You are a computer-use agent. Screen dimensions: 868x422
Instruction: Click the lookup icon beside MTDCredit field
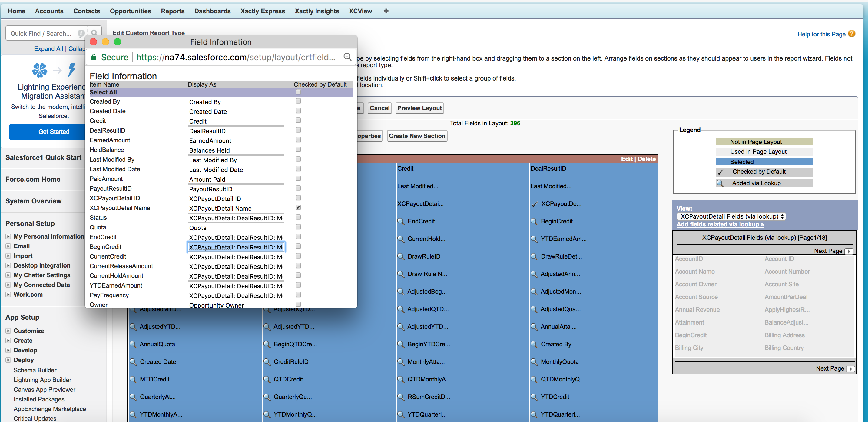(x=134, y=380)
